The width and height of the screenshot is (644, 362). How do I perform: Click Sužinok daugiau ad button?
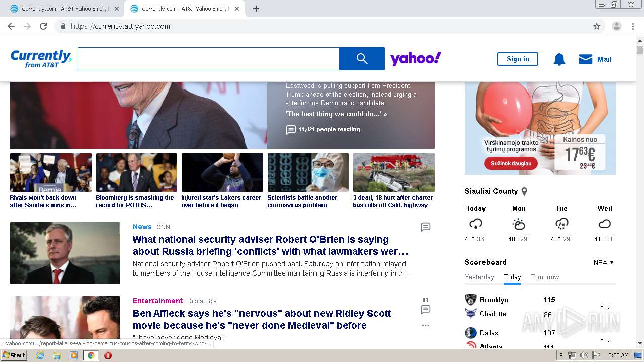click(511, 163)
